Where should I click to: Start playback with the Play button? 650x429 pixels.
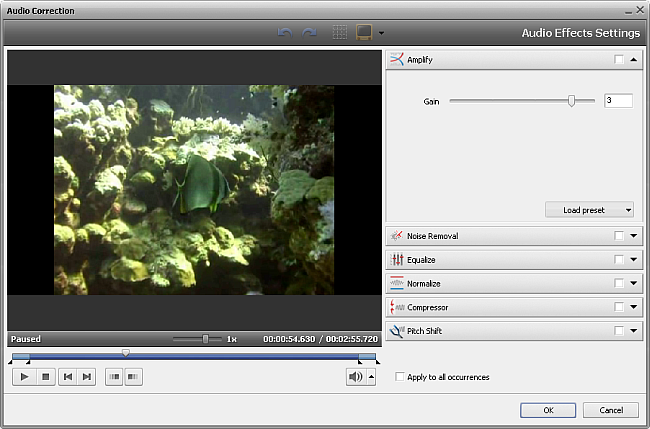pyautogui.click(x=24, y=377)
